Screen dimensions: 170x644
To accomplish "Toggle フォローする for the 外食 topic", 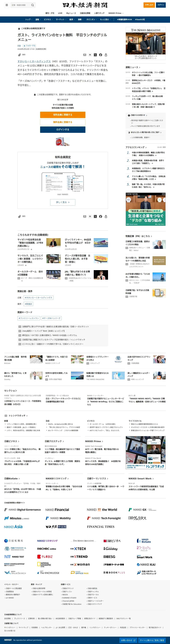I will tap(29, 46).
